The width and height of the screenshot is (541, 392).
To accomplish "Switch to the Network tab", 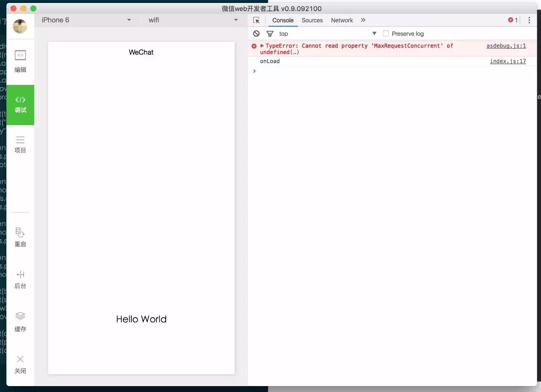I will click(x=342, y=20).
